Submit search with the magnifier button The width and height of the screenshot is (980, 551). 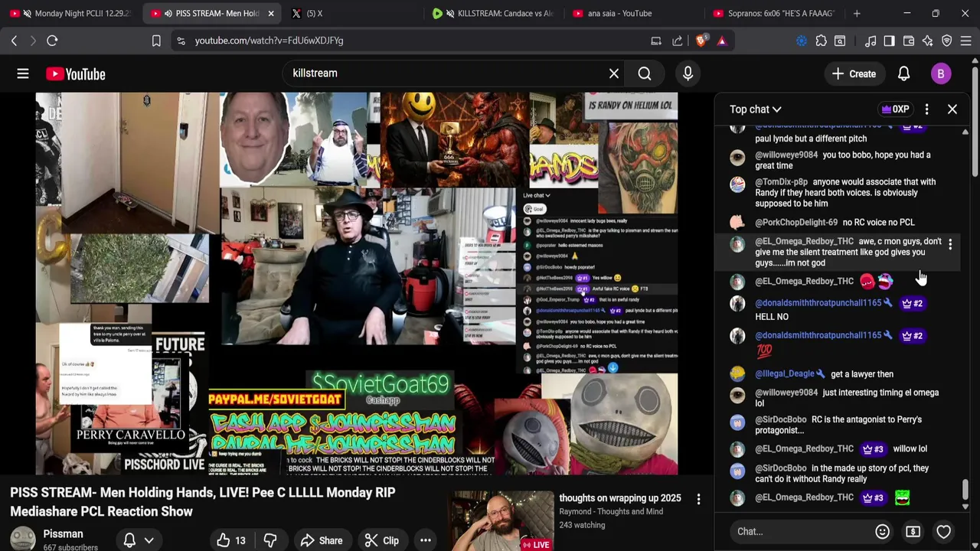coord(645,73)
